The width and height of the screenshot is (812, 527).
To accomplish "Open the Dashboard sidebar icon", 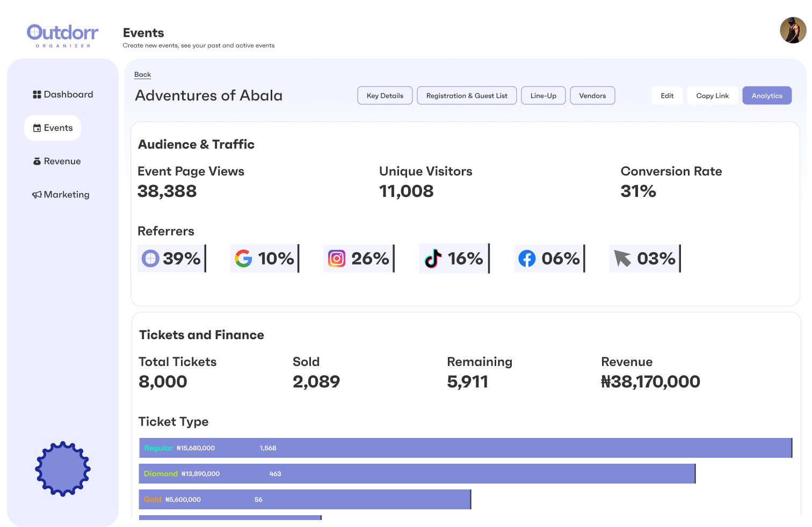I will point(37,94).
